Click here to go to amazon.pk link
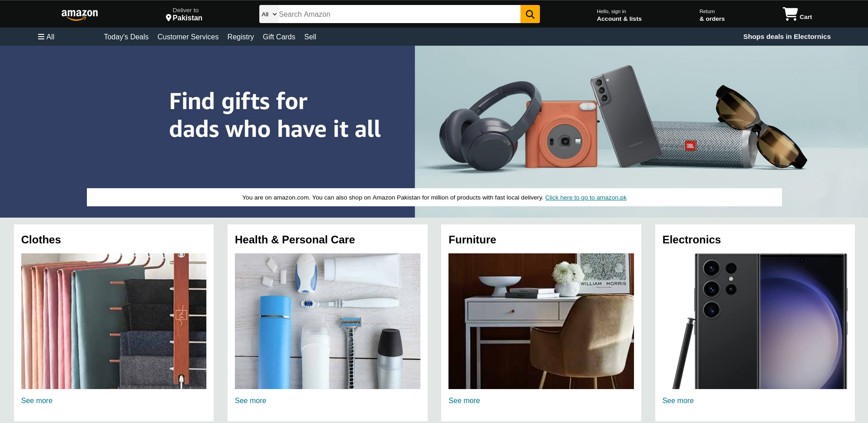Viewport: 868px width, 423px height. (586, 198)
